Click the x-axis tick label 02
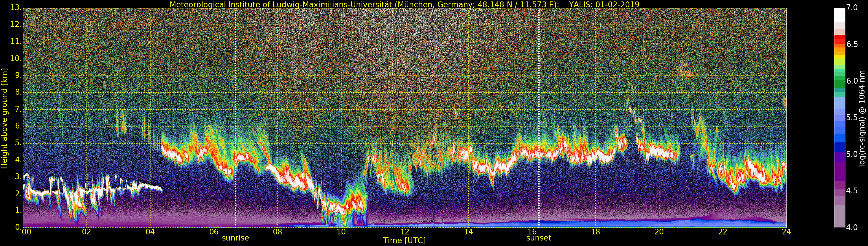The height and width of the screenshot is (246, 868). (x=87, y=232)
